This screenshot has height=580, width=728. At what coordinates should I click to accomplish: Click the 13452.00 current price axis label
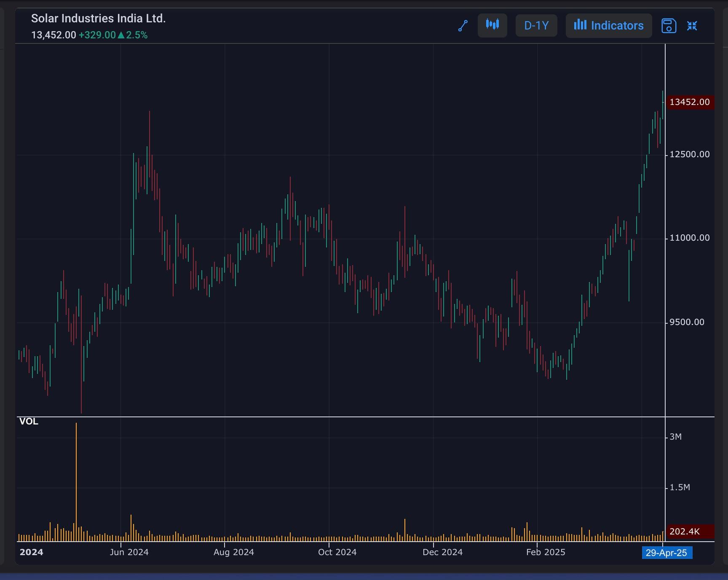pos(690,102)
